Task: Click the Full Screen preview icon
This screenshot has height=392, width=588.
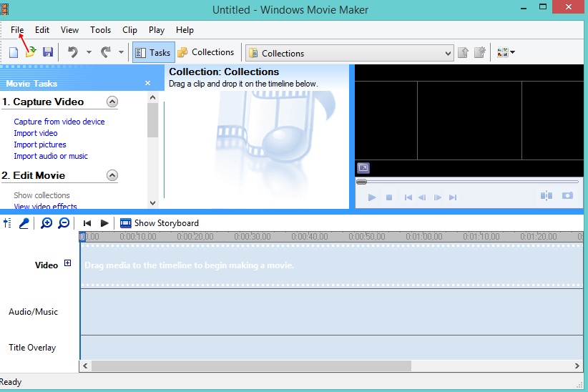Action: [363, 167]
